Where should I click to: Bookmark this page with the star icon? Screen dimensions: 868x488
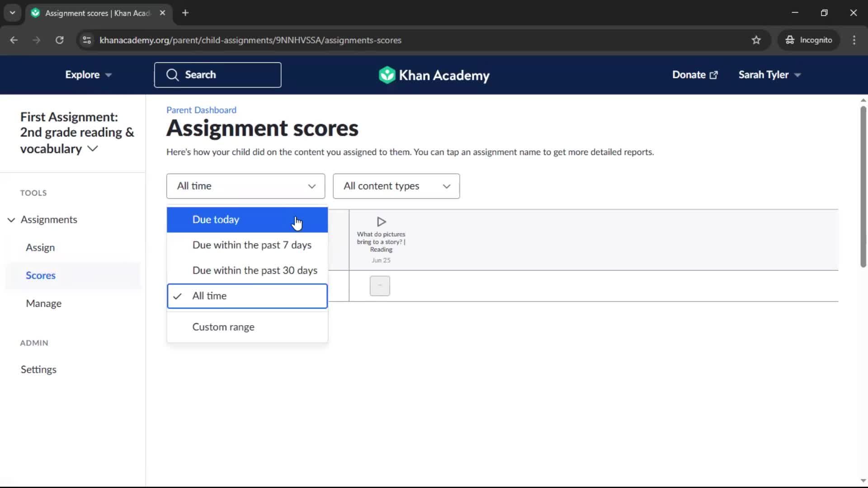756,40
